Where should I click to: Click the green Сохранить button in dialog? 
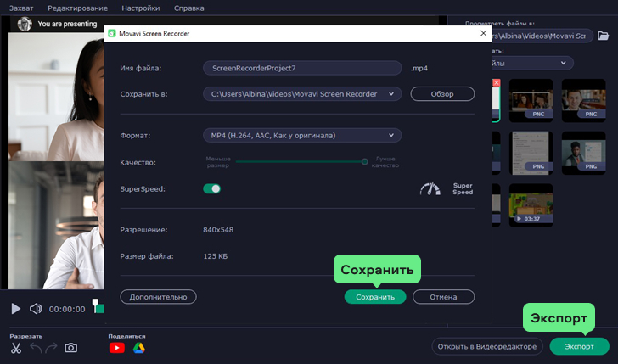click(x=375, y=297)
